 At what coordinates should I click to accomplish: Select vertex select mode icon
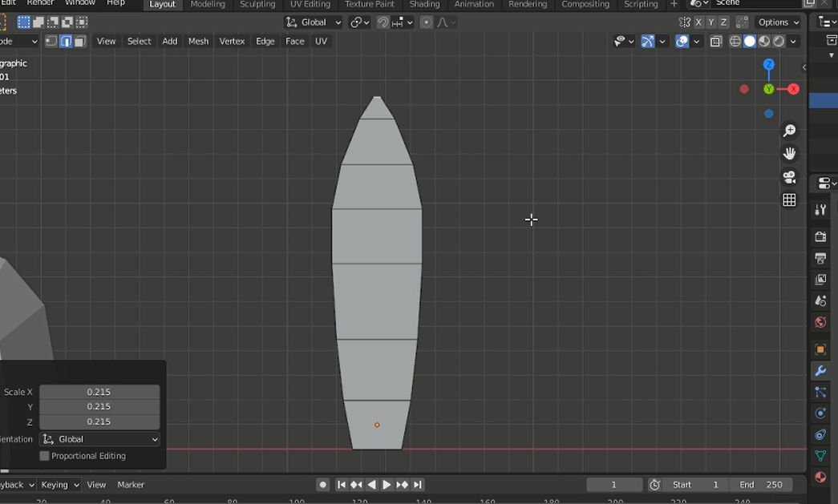(x=51, y=41)
